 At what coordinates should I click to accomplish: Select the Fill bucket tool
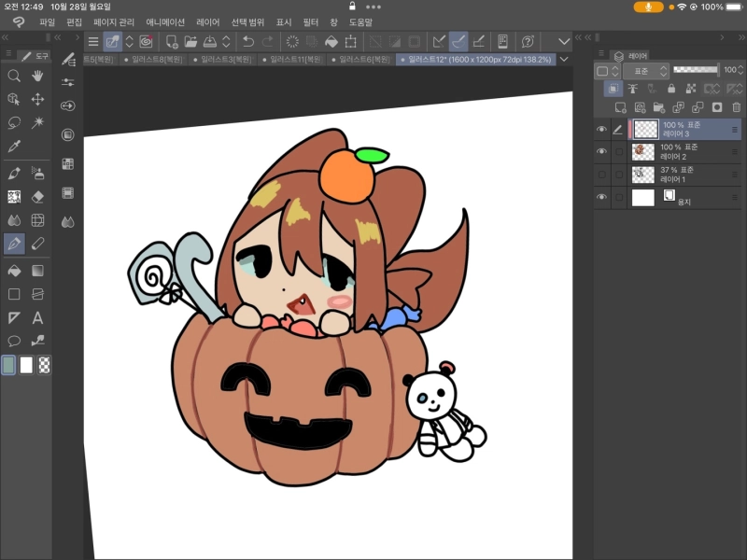point(14,270)
